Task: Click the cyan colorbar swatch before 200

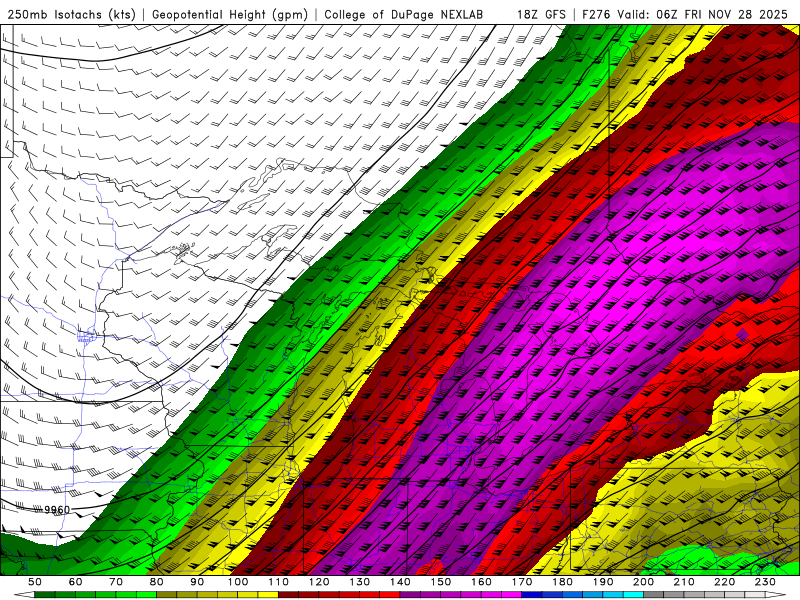Action: 633,595
